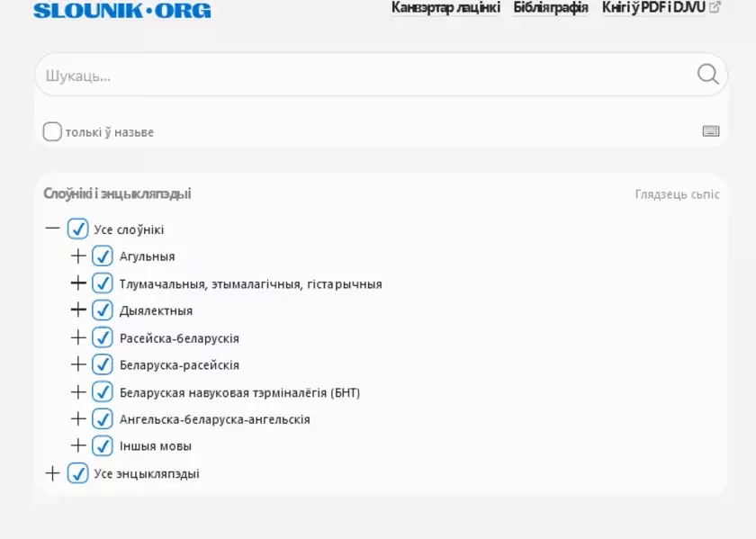Viewport: 756px width, 539px height.
Task: Collapse the 'Усе слоўнікі' tree
Action: pyautogui.click(x=53, y=229)
